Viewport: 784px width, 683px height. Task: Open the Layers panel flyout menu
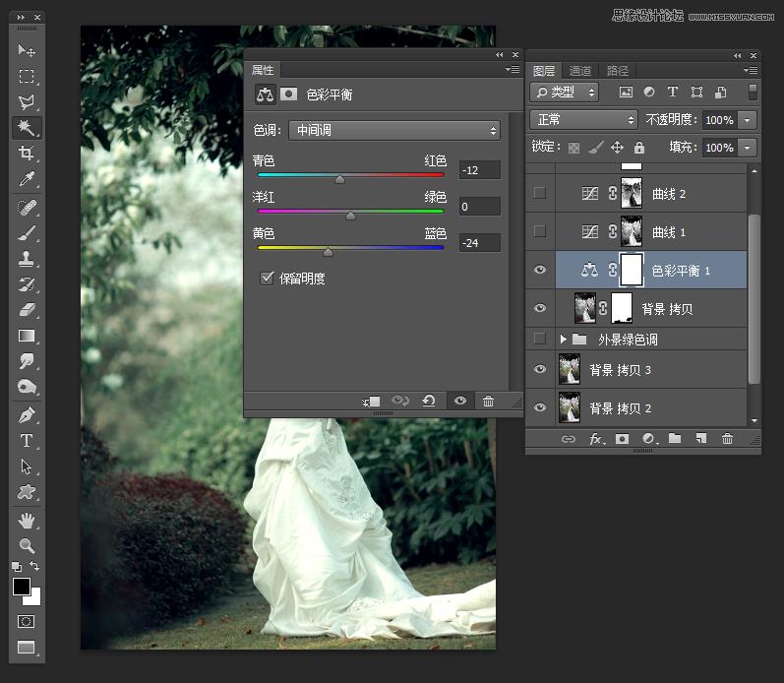point(751,70)
